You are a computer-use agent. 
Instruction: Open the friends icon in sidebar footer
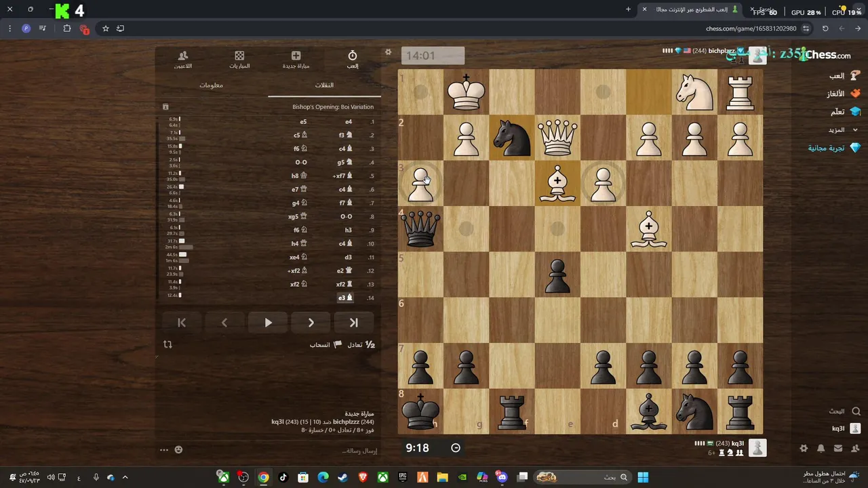point(855,448)
